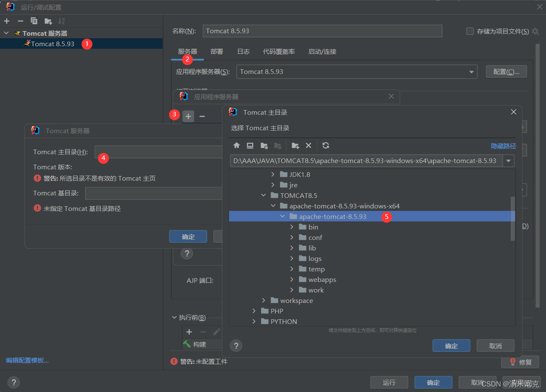Expand the bin folder
Viewport: 546px width, 392px height.
(292, 227)
